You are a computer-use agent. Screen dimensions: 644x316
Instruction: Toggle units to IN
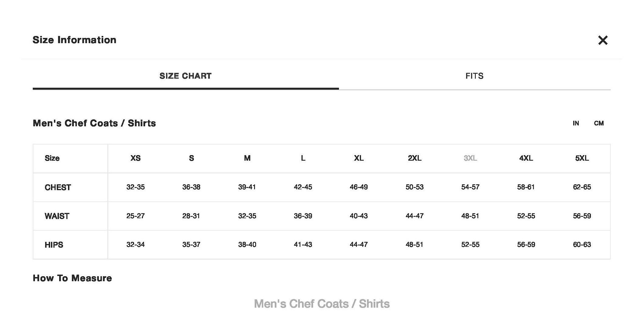point(576,123)
